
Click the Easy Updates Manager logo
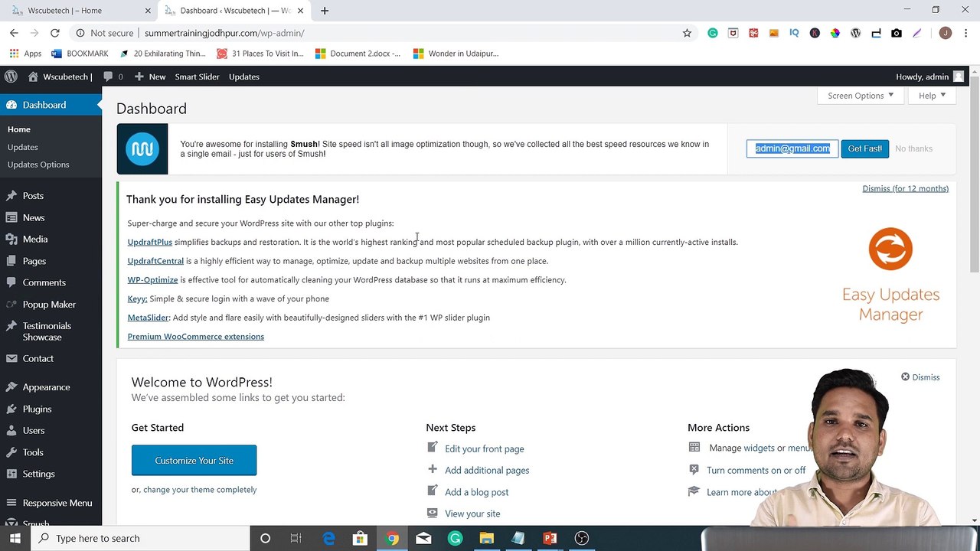[x=890, y=274]
